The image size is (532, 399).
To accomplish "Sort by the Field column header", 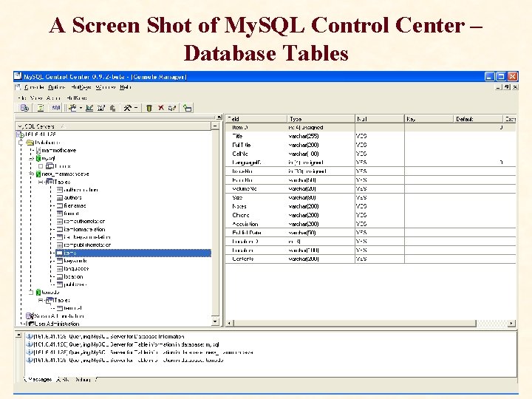I will click(x=256, y=119).
